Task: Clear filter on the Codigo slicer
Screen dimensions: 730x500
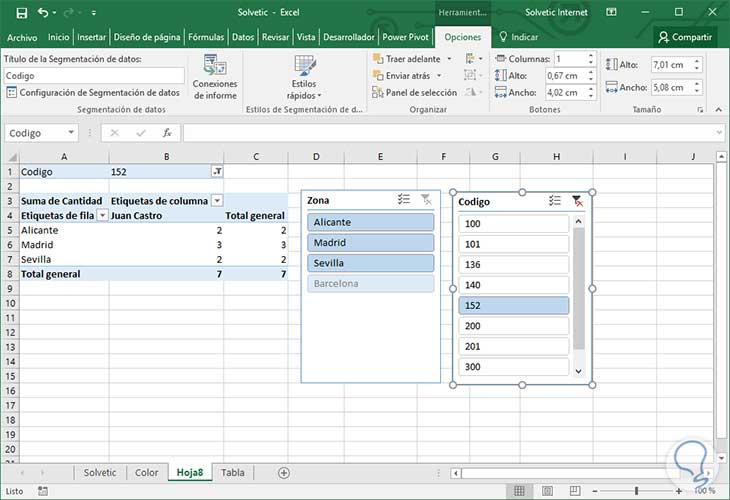Action: 577,201
